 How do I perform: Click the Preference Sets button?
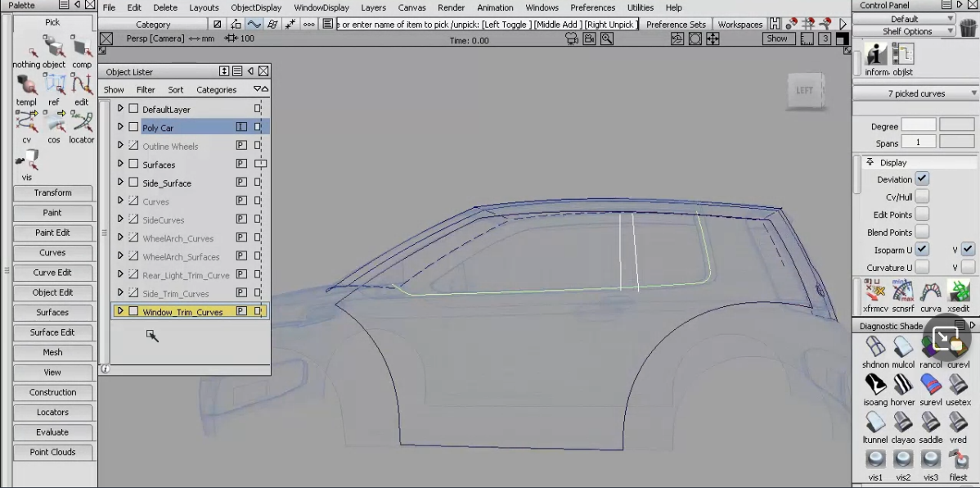click(x=676, y=25)
